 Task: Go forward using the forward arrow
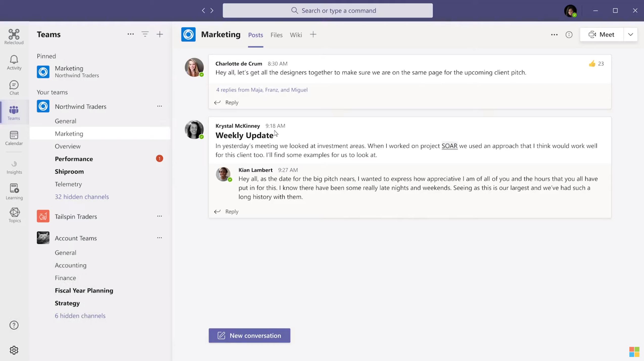coord(212,10)
